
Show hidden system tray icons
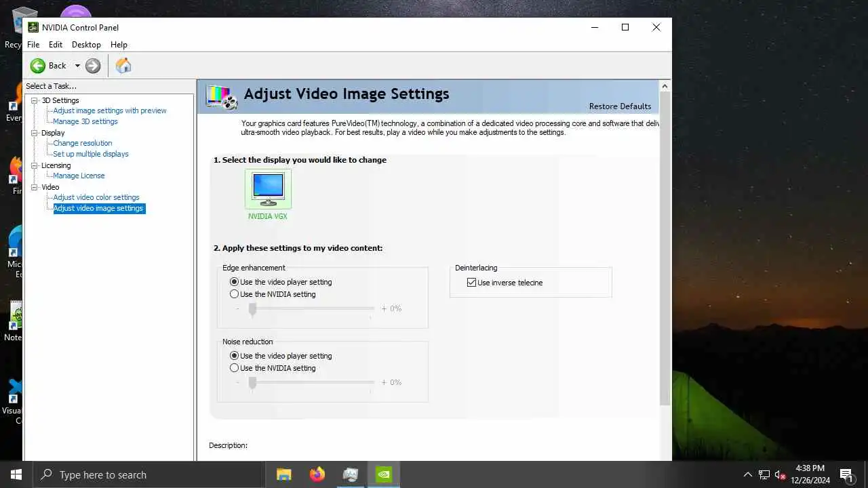pos(748,474)
